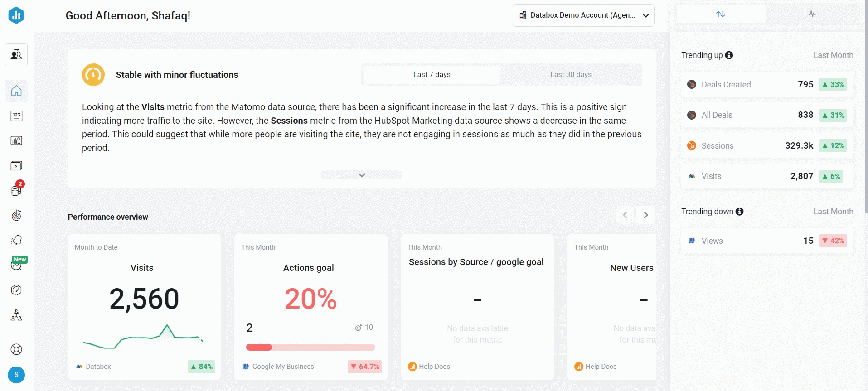
Task: Show next Performance overview cards
Action: coord(645,215)
